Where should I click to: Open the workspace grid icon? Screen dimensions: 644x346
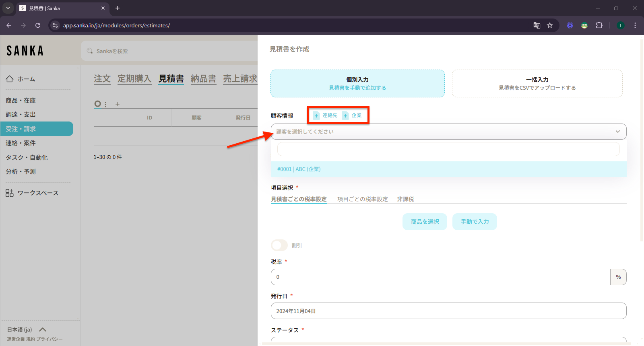(x=10, y=193)
